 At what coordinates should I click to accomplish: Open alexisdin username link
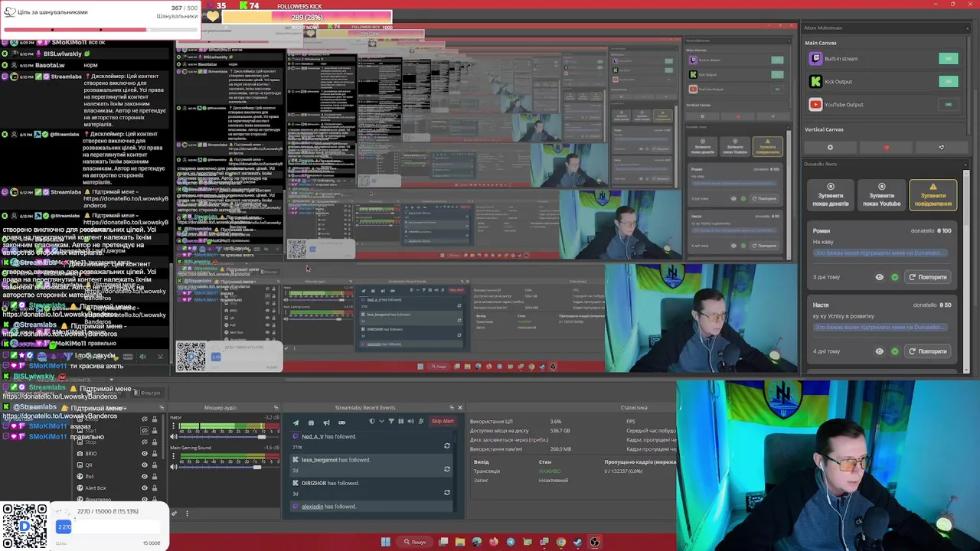[x=312, y=507]
